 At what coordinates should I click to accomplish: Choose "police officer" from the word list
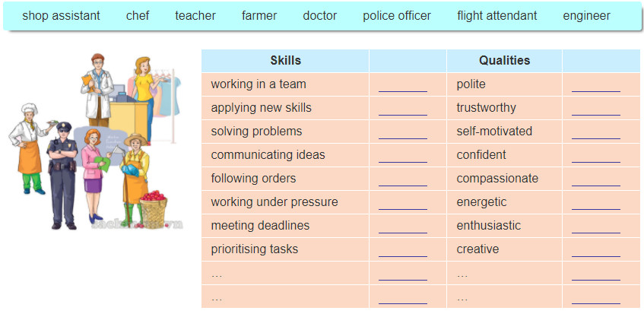(x=397, y=16)
